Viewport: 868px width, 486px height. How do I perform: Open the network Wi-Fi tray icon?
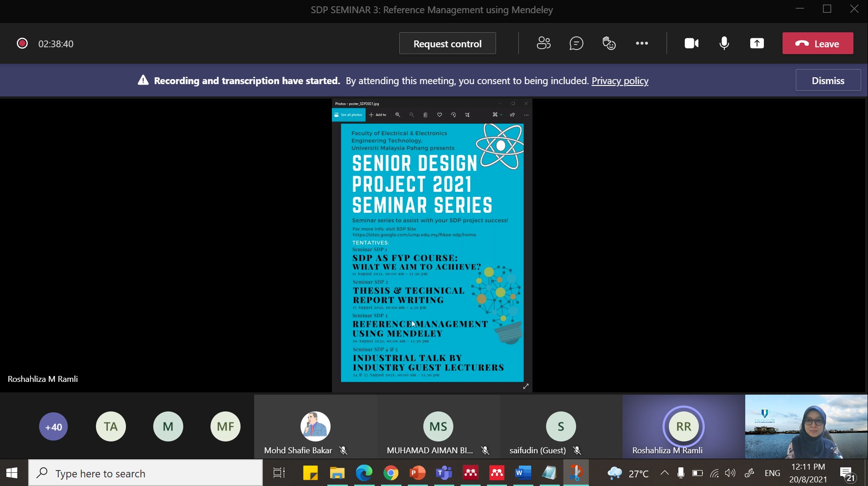[714, 473]
